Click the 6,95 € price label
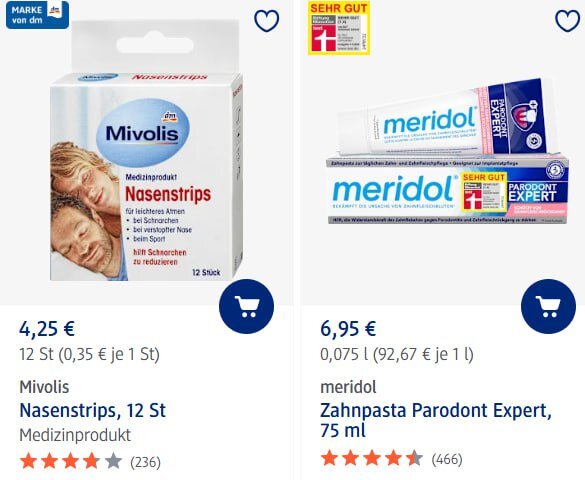The image size is (585, 480). click(x=348, y=329)
